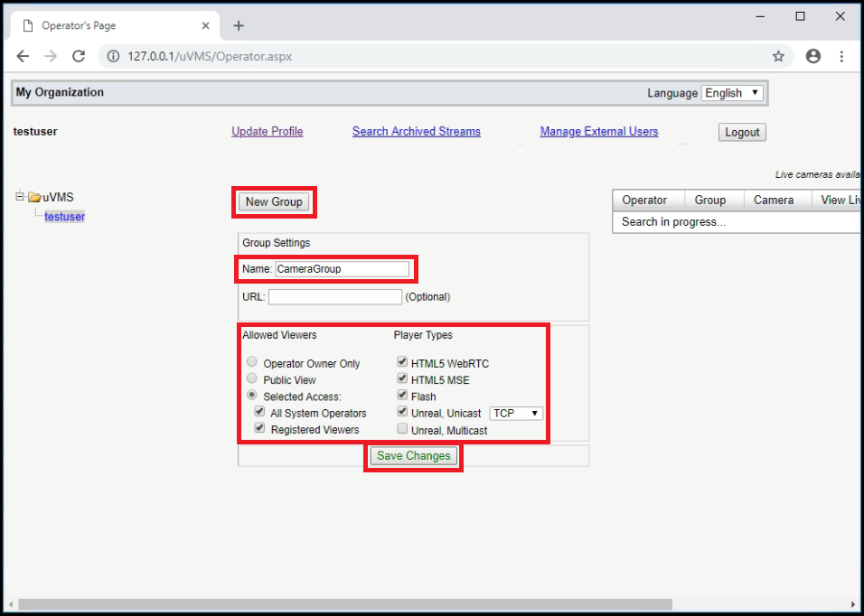Reload the page with the refresh icon
The image size is (864, 616).
click(x=79, y=56)
